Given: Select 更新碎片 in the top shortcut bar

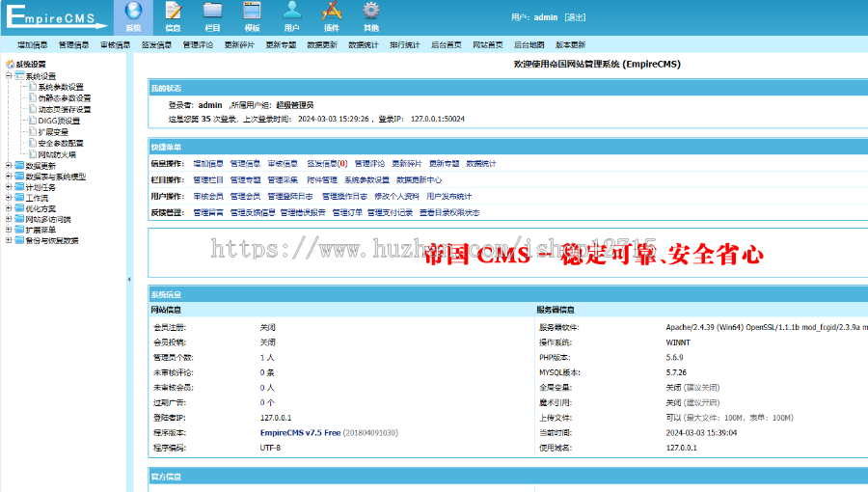Looking at the screenshot, I should click(x=239, y=44).
